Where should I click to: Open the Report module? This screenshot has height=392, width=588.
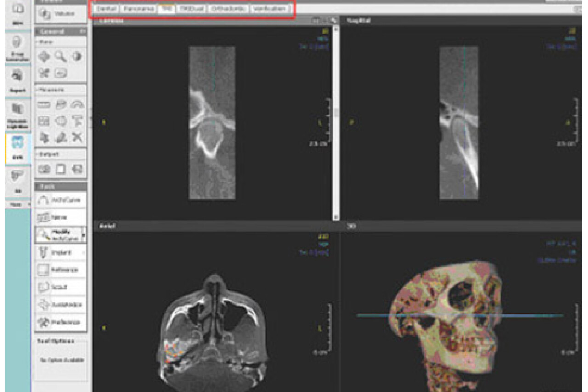(17, 82)
